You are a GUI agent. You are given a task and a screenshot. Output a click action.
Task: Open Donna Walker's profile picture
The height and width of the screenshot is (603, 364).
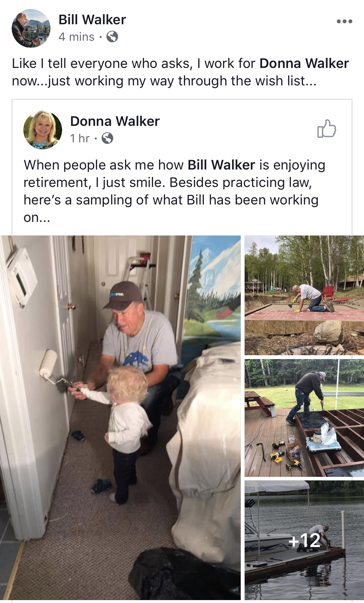43,130
